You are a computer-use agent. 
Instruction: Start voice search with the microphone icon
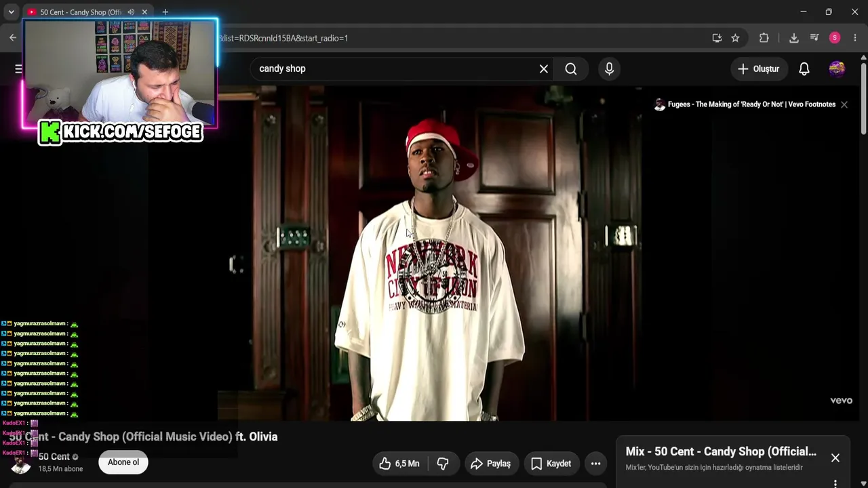pyautogui.click(x=609, y=68)
